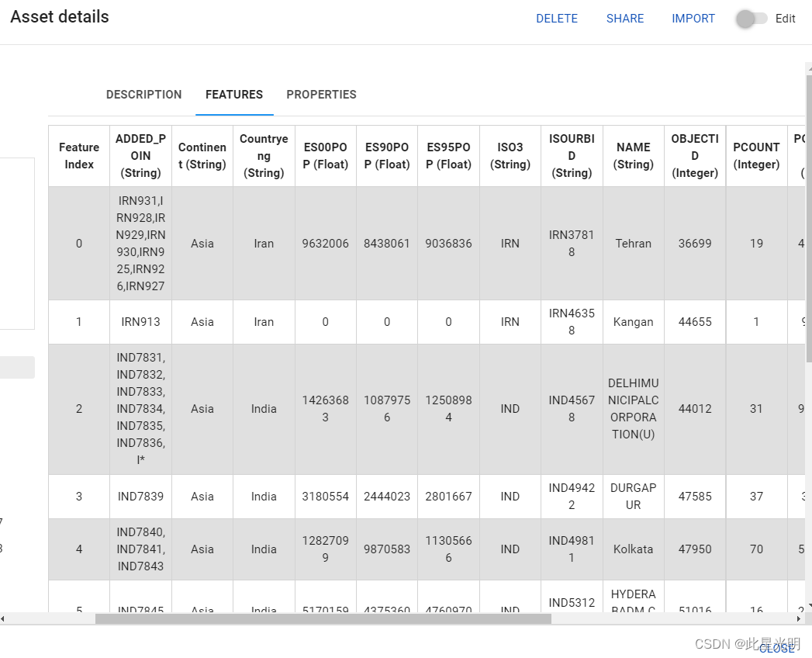Click the Asia cell in Tehran row
812x658 pixels.
coord(202,243)
